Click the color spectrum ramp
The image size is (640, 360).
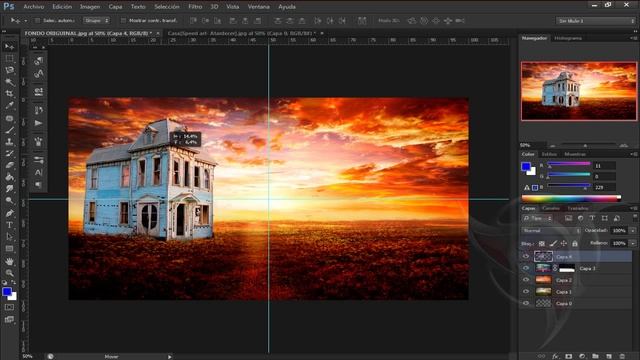click(x=571, y=199)
